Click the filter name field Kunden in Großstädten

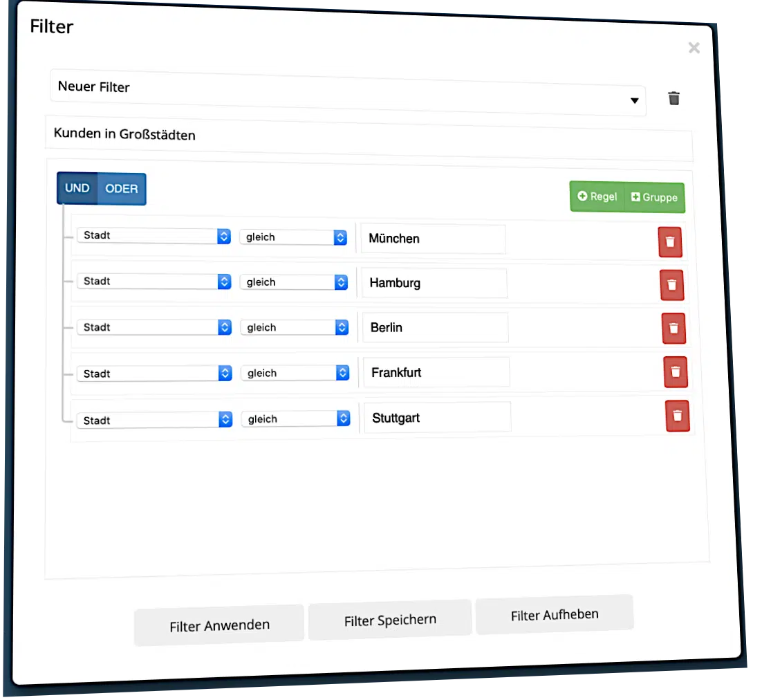pyautogui.click(x=369, y=138)
